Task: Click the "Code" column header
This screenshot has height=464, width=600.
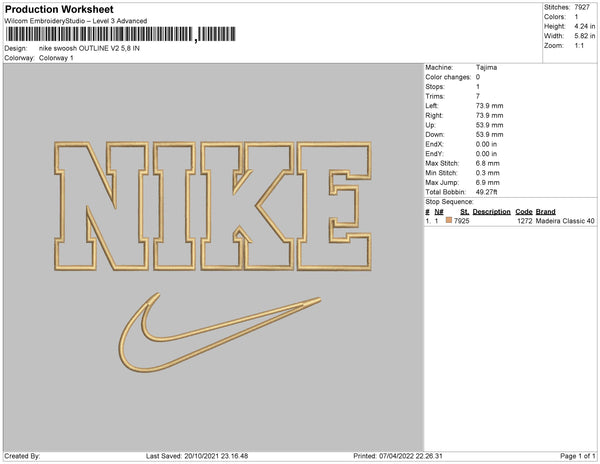Action: 524,212
